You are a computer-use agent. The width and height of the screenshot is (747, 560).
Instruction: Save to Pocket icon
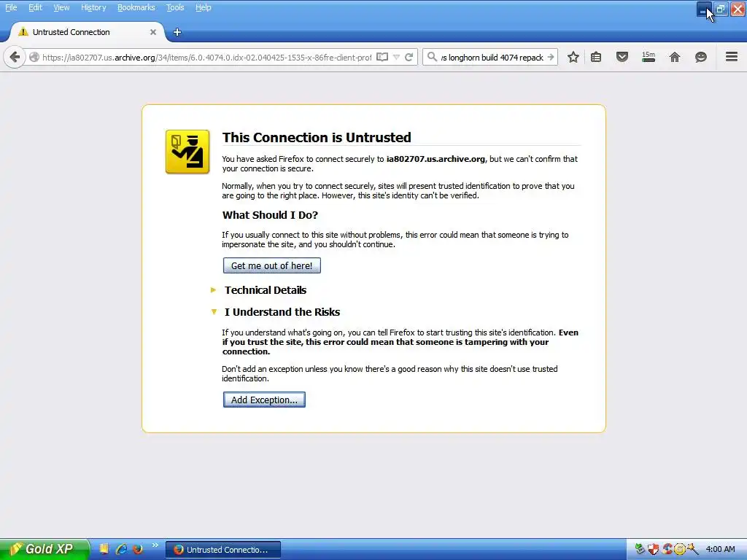tap(622, 57)
